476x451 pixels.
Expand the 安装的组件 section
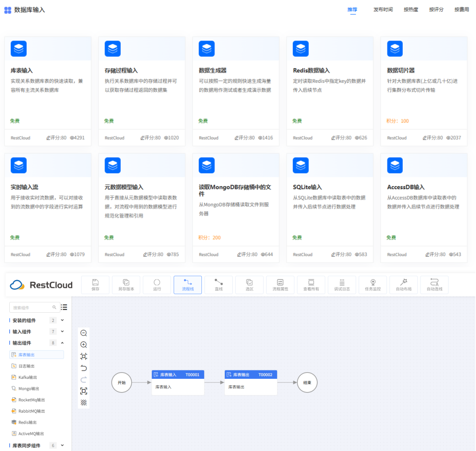pos(62,320)
